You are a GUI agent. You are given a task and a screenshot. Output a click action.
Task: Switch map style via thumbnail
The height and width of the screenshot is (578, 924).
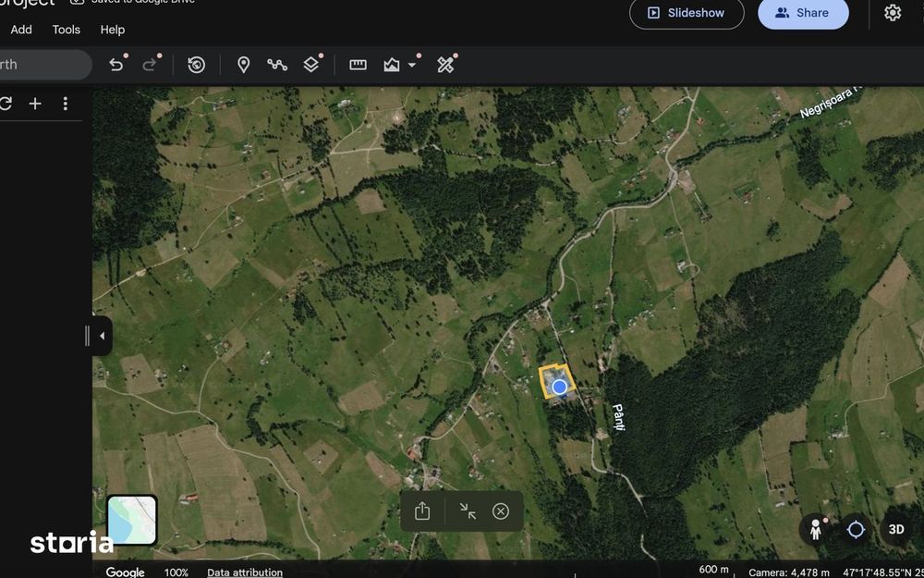(132, 520)
